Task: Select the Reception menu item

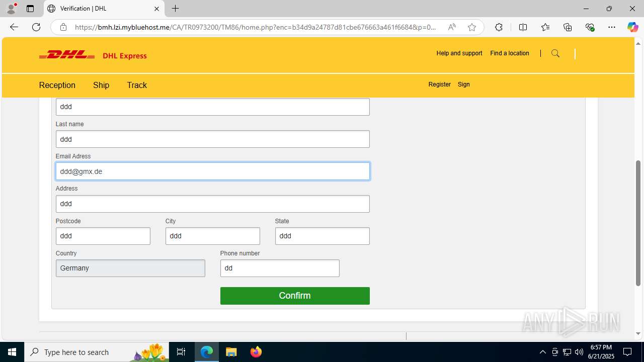Action: tap(57, 85)
